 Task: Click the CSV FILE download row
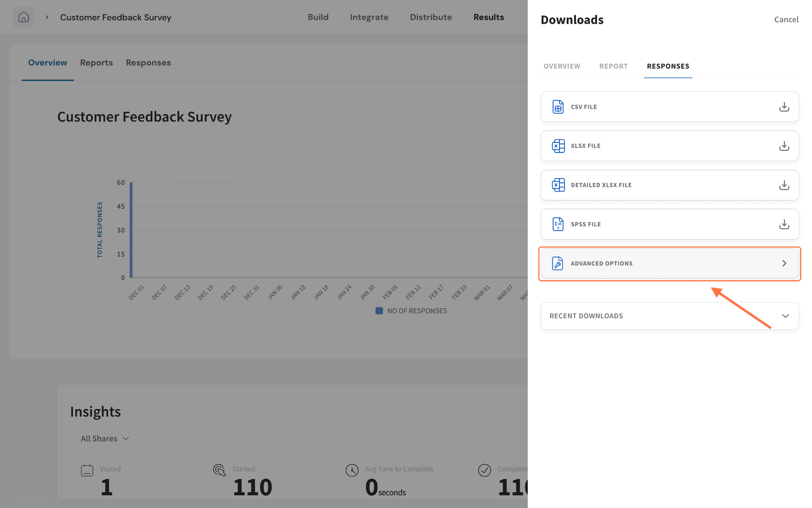point(670,107)
